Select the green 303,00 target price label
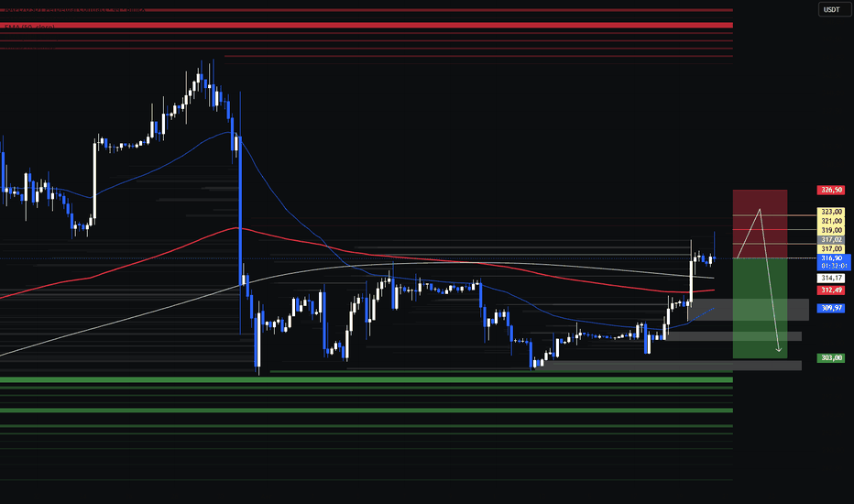 pos(830,357)
